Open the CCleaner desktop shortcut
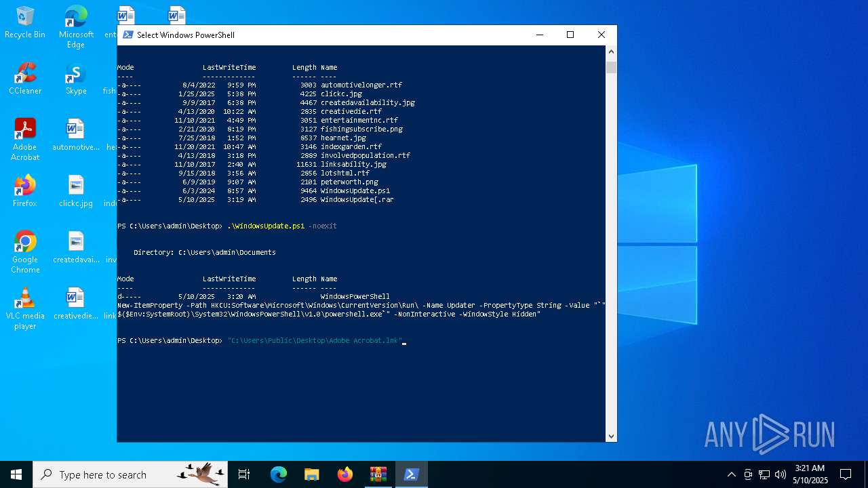The height and width of the screenshot is (488, 868). (x=25, y=79)
